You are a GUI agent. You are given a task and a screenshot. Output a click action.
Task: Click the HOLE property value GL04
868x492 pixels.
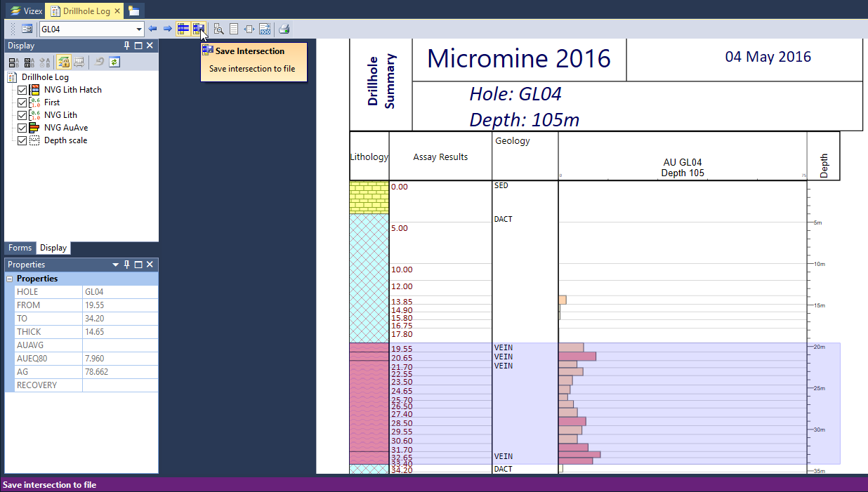pyautogui.click(x=120, y=292)
